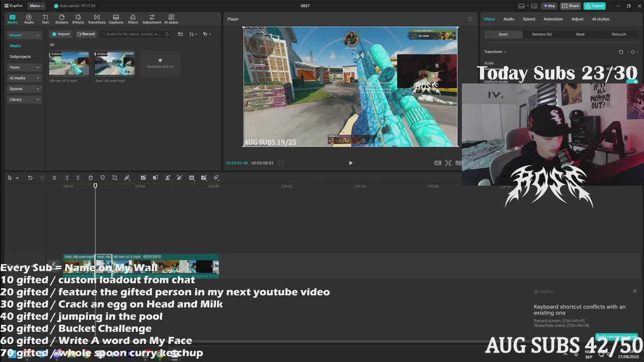Reset the Transform settings

(621, 52)
